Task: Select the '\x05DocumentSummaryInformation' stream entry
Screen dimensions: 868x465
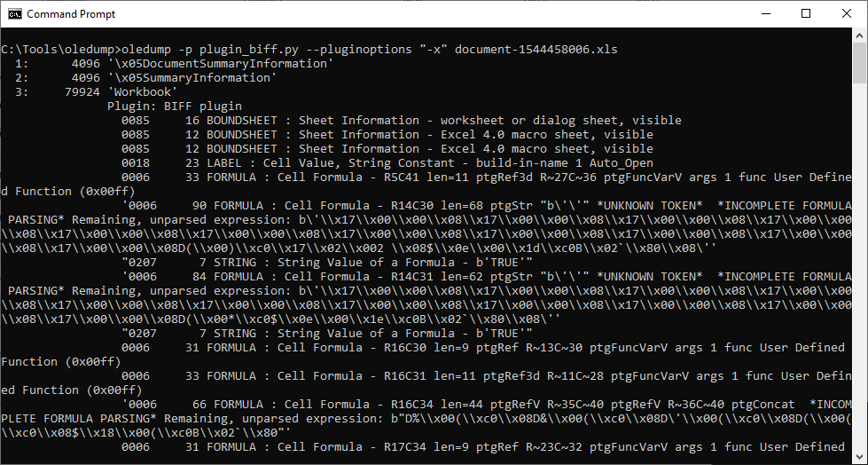Action: pyautogui.click(x=222, y=64)
